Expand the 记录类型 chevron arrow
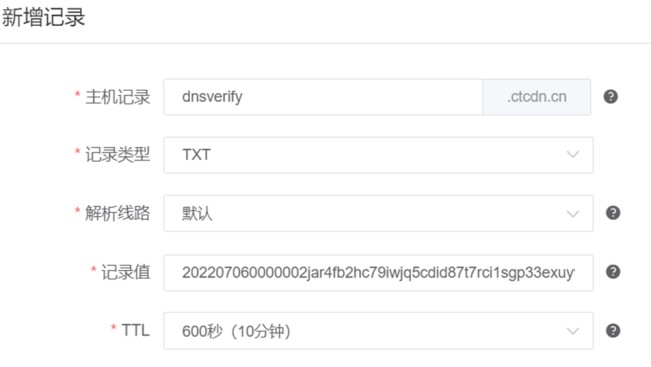The width and height of the screenshot is (651, 367). 573,154
